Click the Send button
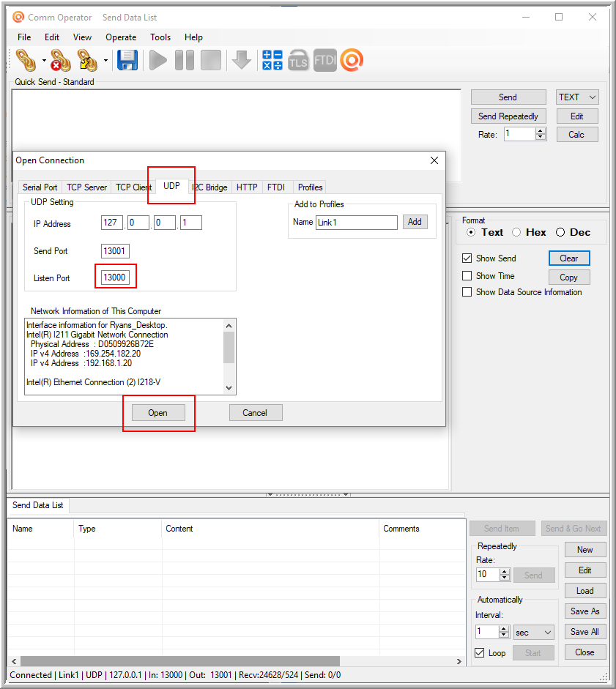This screenshot has width=616, height=689. tap(508, 97)
